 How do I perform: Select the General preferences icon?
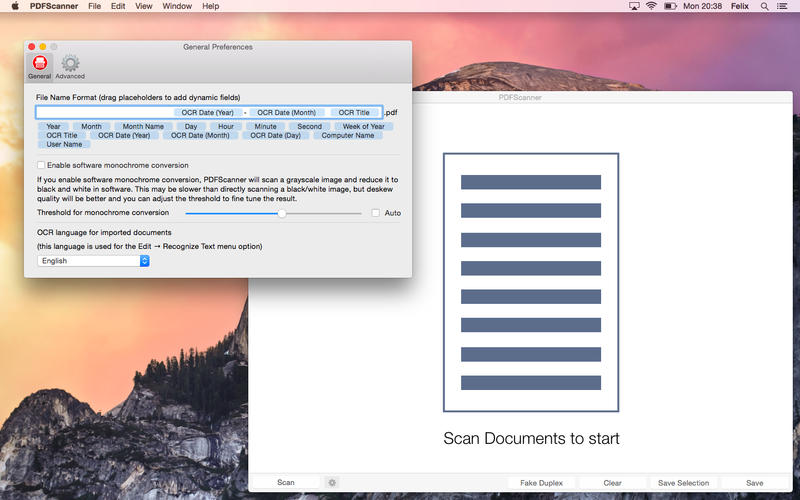tap(39, 65)
